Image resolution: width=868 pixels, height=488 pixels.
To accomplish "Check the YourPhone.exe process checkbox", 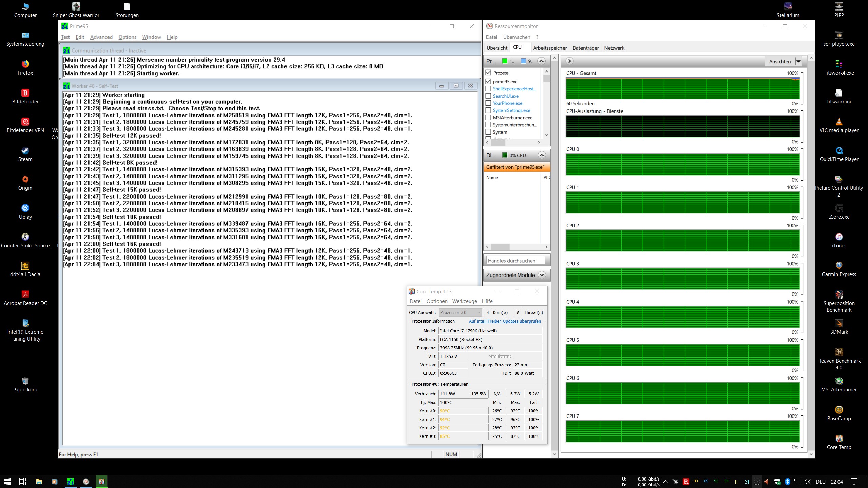I will tap(488, 103).
